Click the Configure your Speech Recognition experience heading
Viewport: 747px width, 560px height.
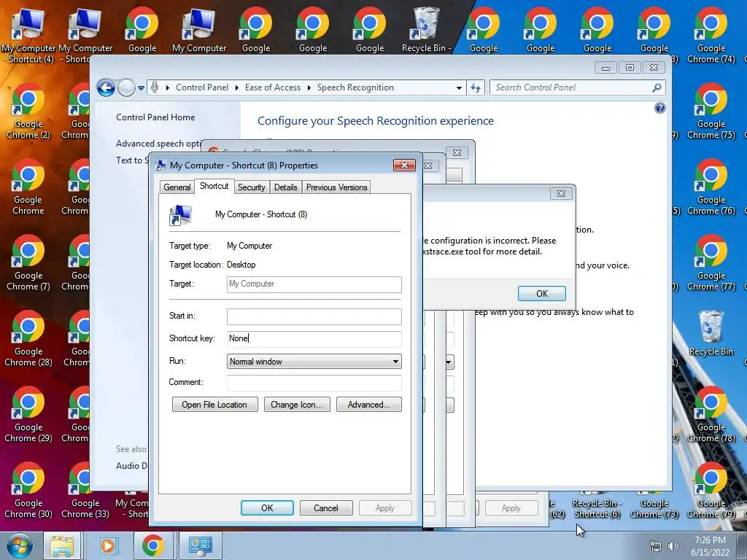[x=376, y=121]
